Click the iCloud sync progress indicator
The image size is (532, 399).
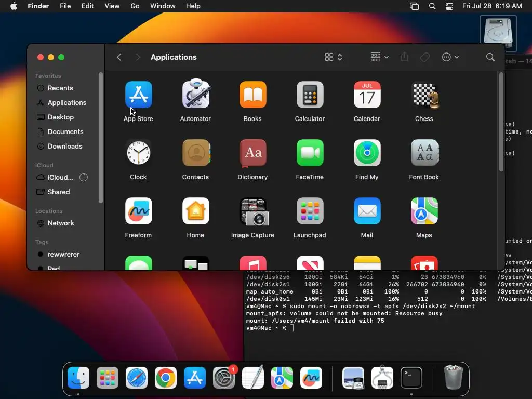(84, 177)
